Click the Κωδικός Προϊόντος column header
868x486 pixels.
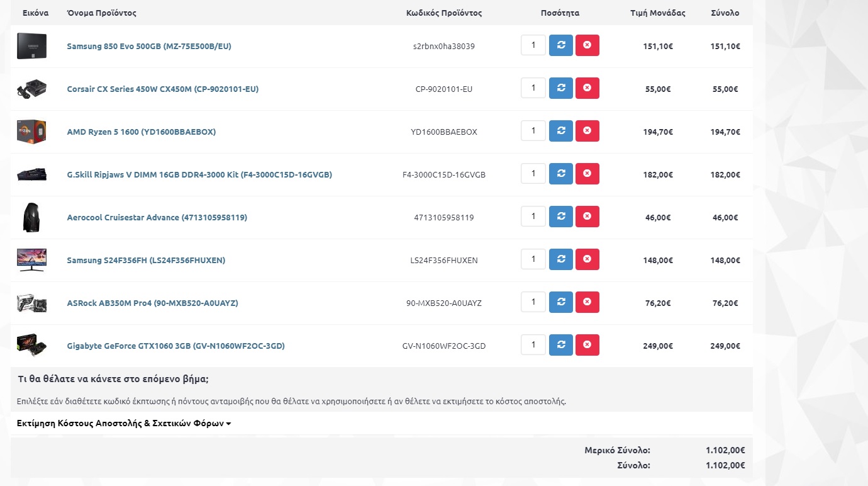pyautogui.click(x=444, y=13)
